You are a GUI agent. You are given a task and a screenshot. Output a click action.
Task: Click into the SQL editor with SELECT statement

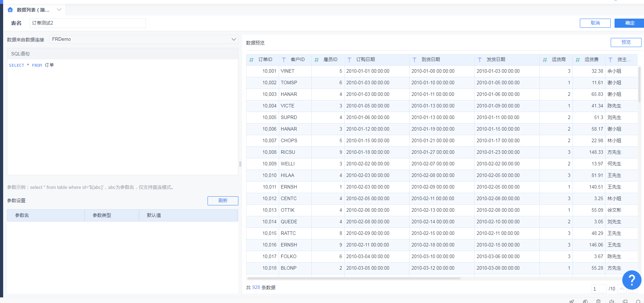pos(122,117)
